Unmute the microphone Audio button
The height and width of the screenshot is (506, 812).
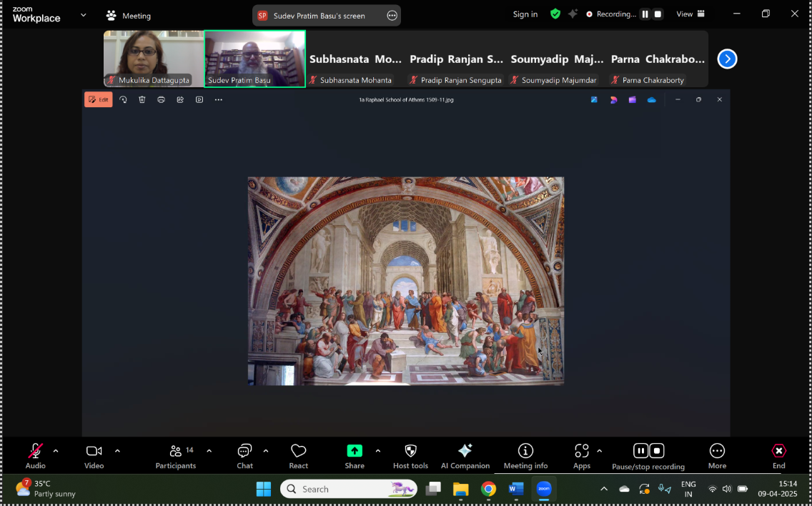pyautogui.click(x=35, y=456)
